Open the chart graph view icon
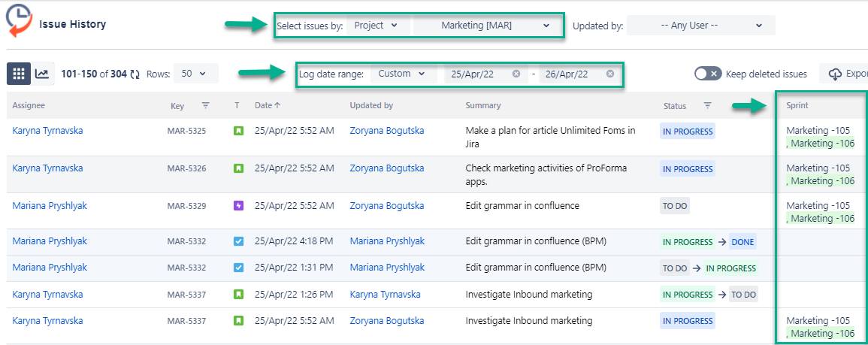The image size is (868, 345). coord(42,74)
